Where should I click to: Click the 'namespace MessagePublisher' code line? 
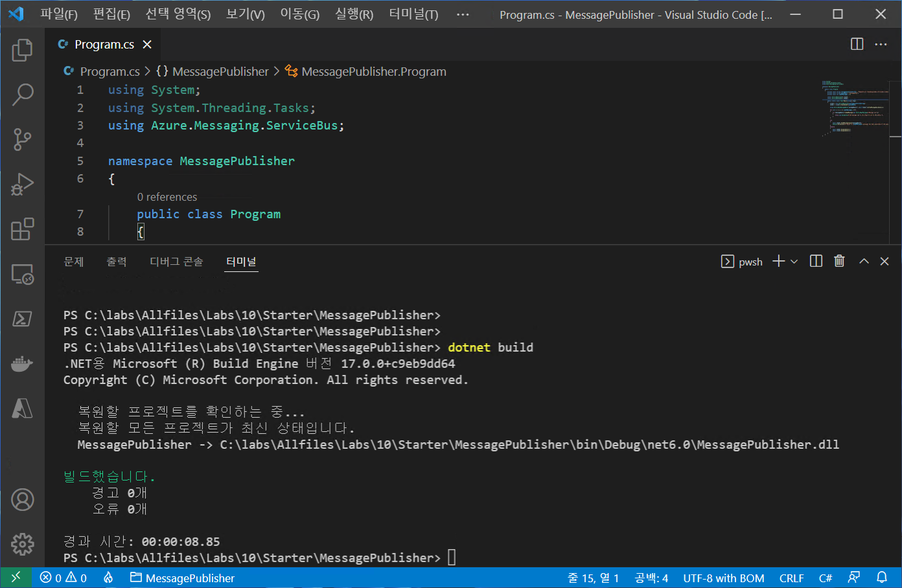[x=201, y=161]
